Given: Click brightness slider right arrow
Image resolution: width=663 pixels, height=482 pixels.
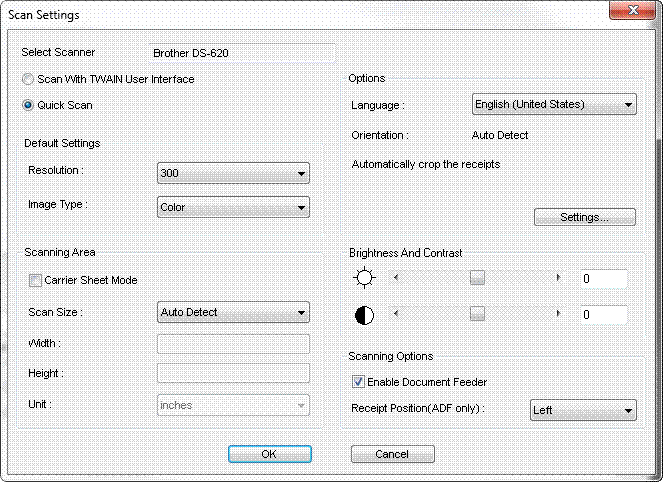Looking at the screenshot, I should click(558, 277).
